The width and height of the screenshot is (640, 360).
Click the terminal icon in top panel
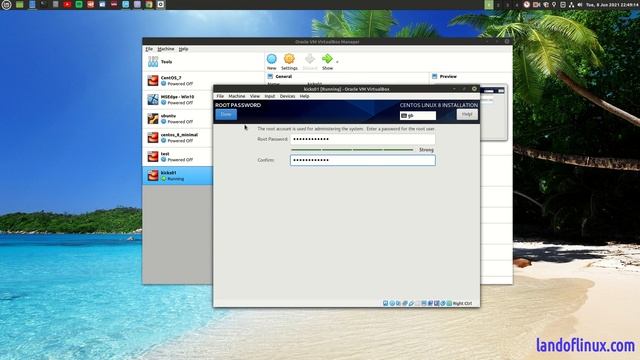[44, 4]
